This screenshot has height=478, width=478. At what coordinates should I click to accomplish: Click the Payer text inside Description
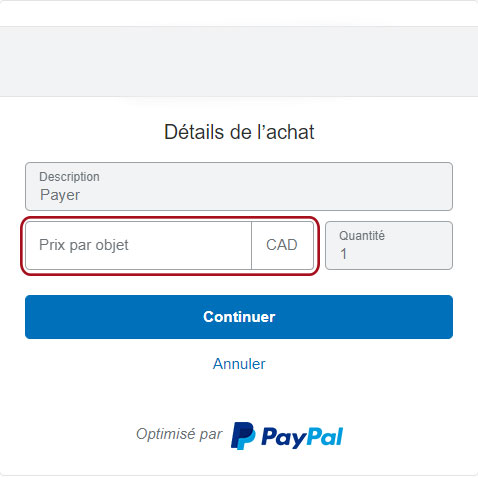[60, 195]
